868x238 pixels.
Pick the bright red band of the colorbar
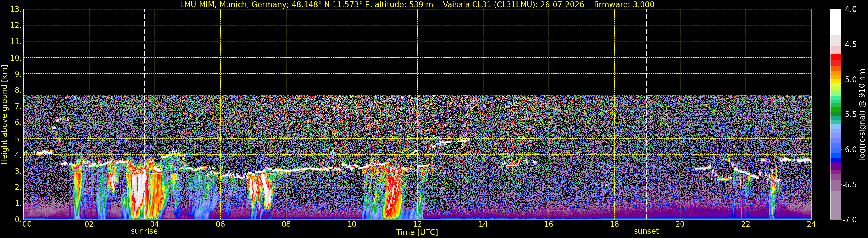pos(836,57)
